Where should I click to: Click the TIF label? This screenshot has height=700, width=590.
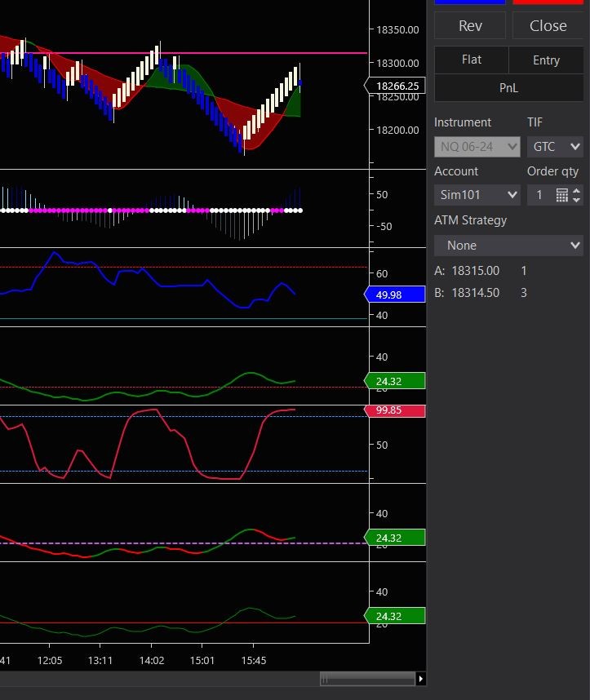pos(535,122)
